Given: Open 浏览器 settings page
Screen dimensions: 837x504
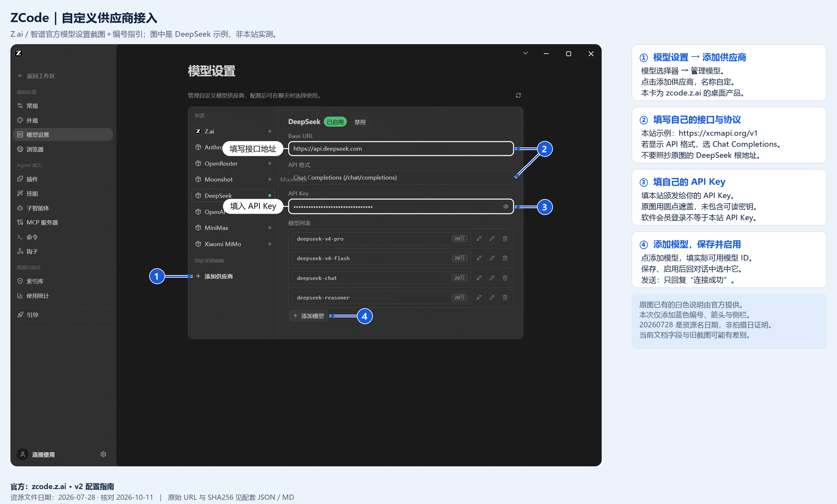Looking at the screenshot, I should coord(63,149).
